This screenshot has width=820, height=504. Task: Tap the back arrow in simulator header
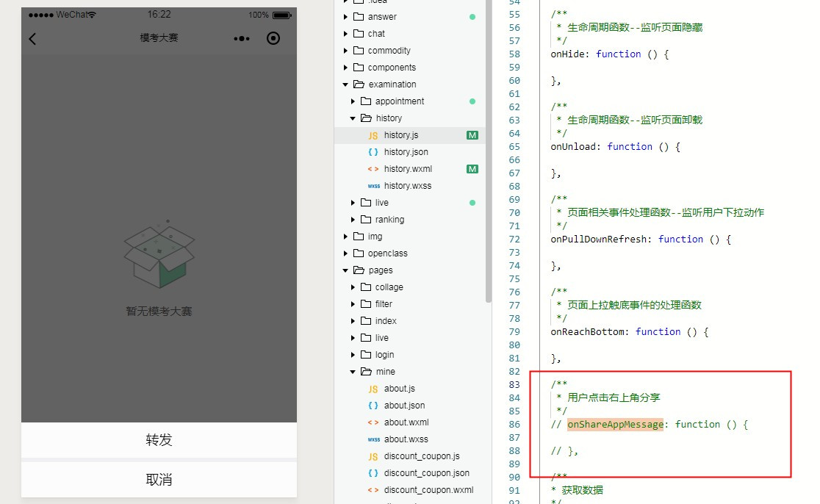32,39
